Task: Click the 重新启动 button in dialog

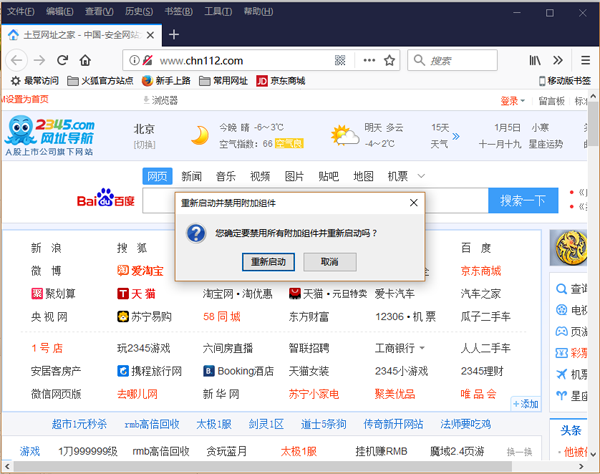Action: click(x=268, y=262)
